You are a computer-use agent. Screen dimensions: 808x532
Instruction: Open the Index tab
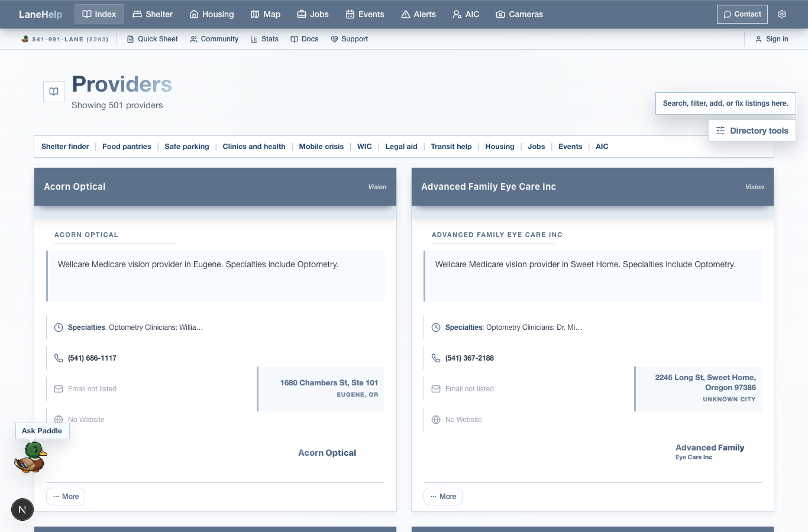[99, 14]
